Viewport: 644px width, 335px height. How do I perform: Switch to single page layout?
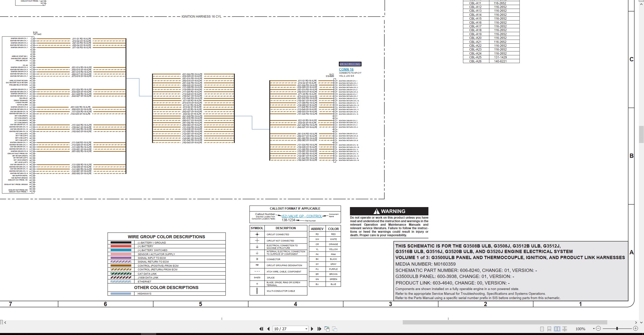coord(542,329)
